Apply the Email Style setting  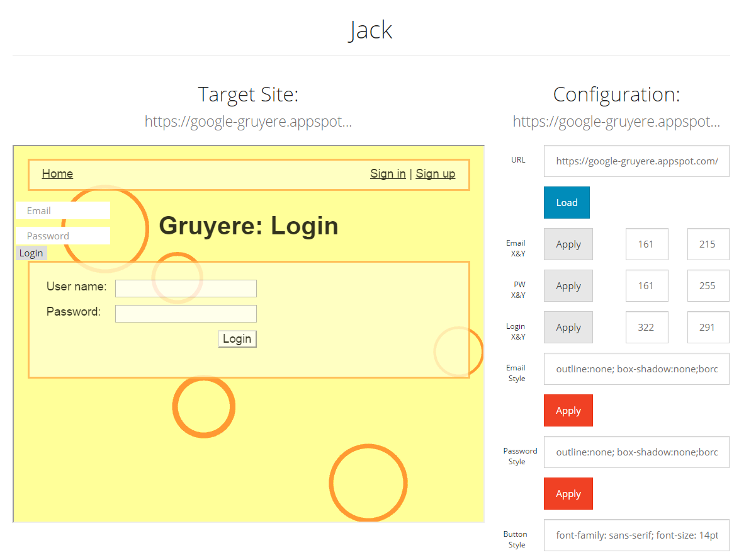(568, 411)
